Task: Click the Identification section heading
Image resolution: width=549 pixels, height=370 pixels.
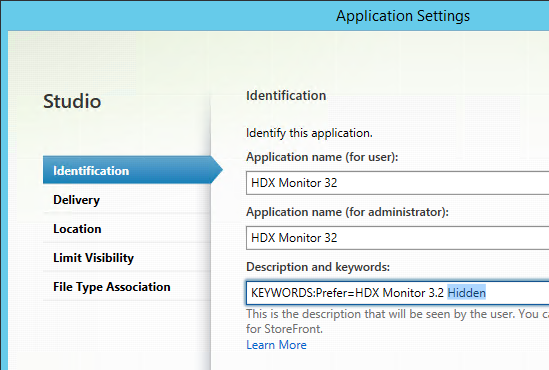Action: 286,96
